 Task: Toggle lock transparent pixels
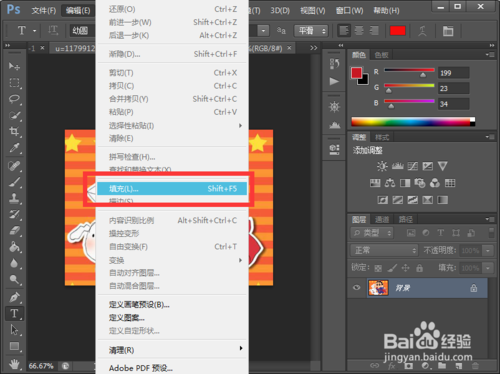point(378,268)
